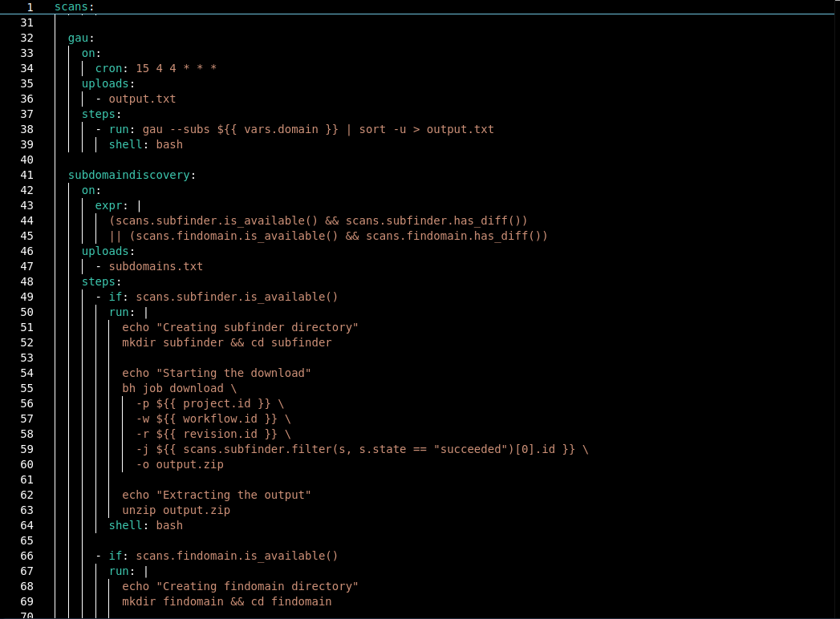Click line number 32 in the gutter

pyautogui.click(x=26, y=38)
